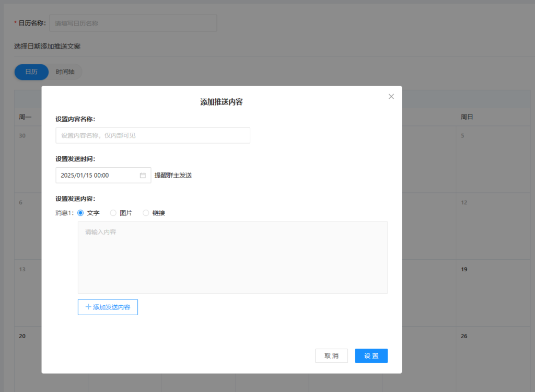This screenshot has height=392, width=535.
Task: Select the 图片 message type radio
Action: coord(113,213)
